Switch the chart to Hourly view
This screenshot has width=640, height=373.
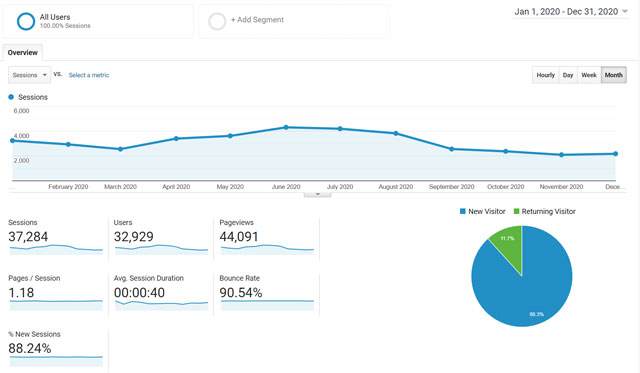click(545, 75)
